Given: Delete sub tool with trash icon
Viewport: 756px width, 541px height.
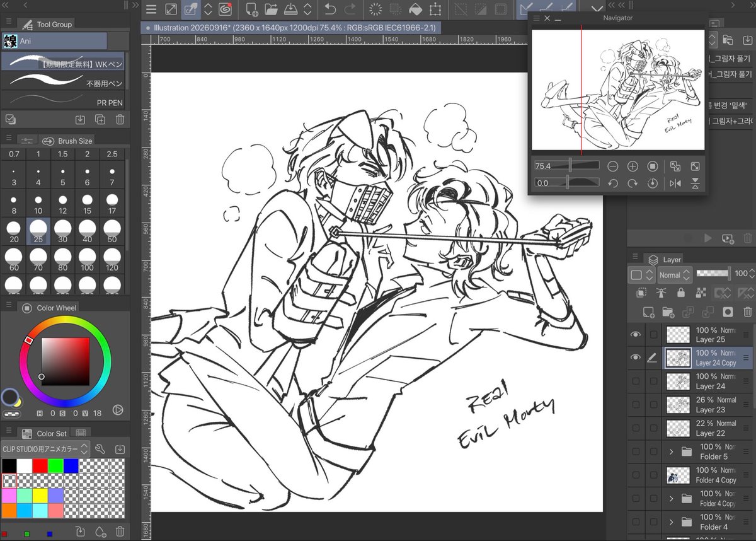Looking at the screenshot, I should click(x=120, y=119).
